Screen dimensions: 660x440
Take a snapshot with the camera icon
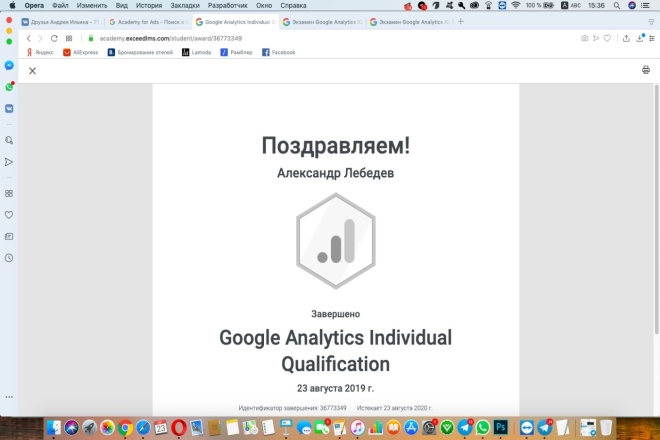coord(584,38)
